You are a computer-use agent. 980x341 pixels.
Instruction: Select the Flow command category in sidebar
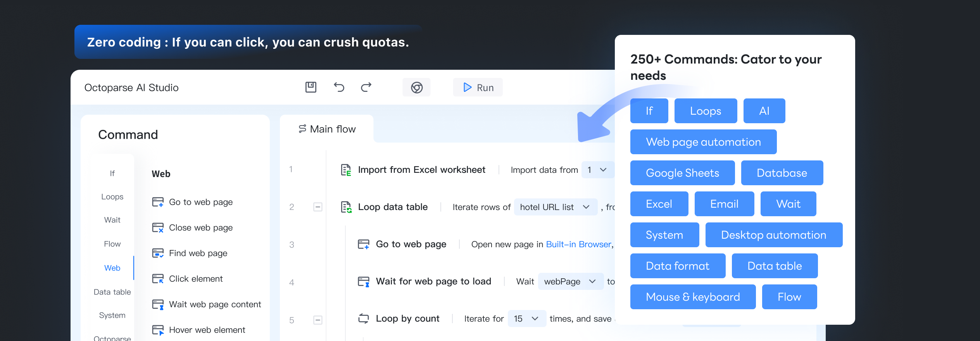(x=112, y=244)
